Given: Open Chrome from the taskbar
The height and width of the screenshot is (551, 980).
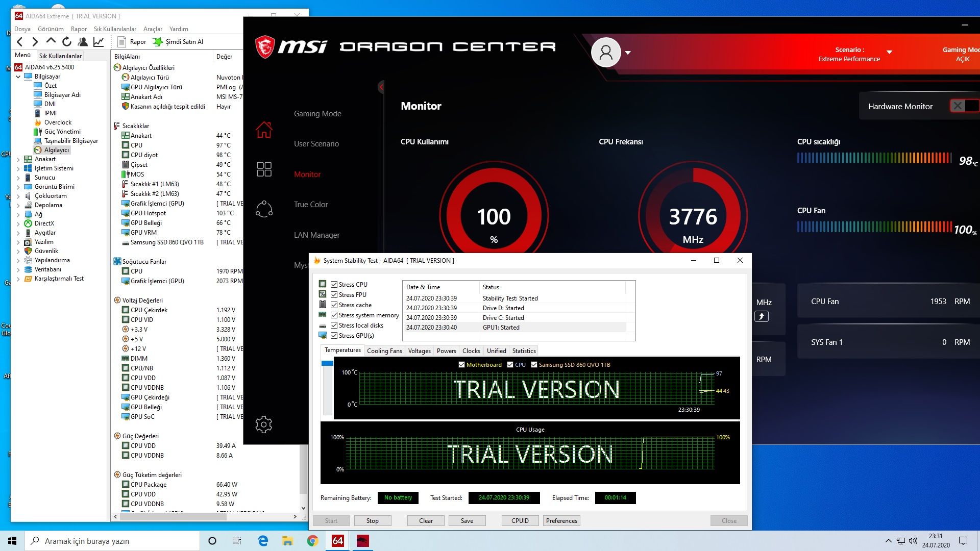Looking at the screenshot, I should click(312, 541).
